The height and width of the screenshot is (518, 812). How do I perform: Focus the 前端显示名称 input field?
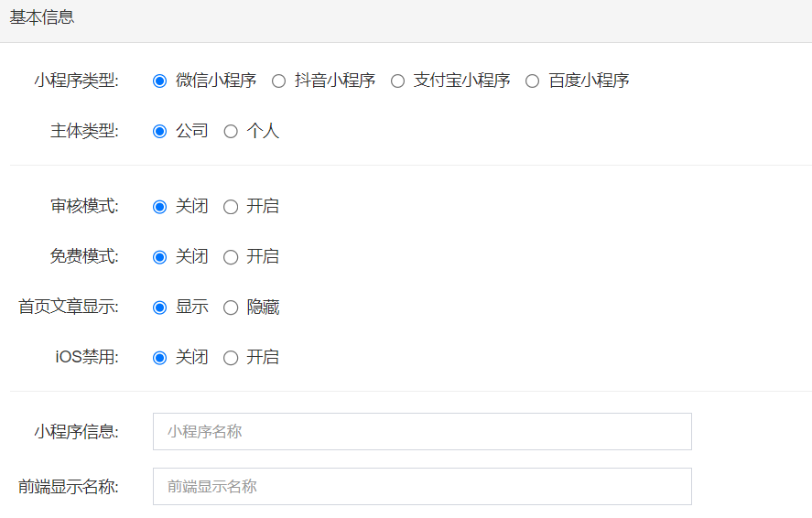pos(422,487)
